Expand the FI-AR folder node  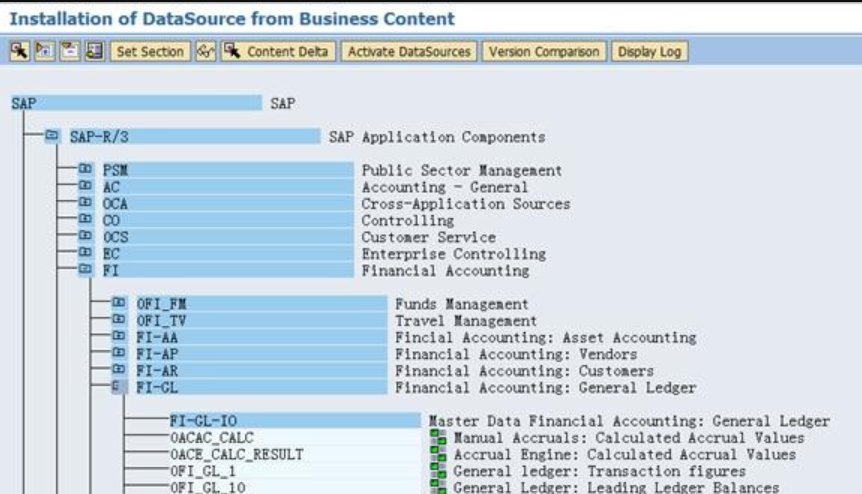click(119, 369)
